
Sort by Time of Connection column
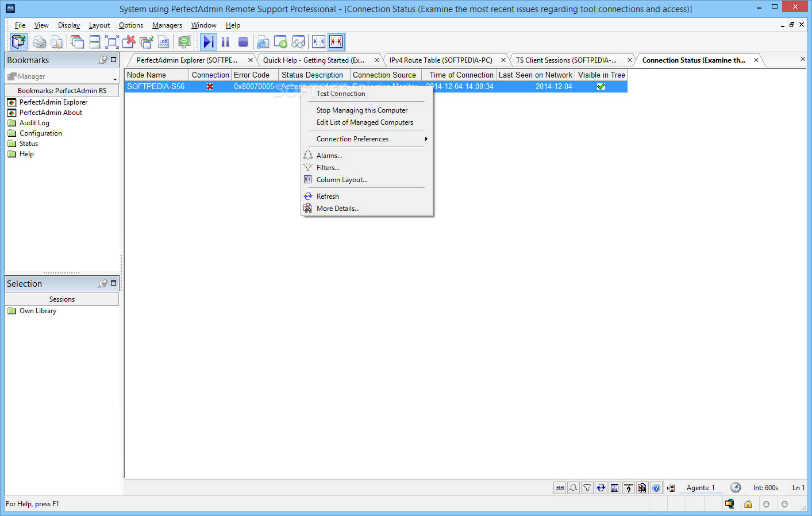tap(459, 75)
